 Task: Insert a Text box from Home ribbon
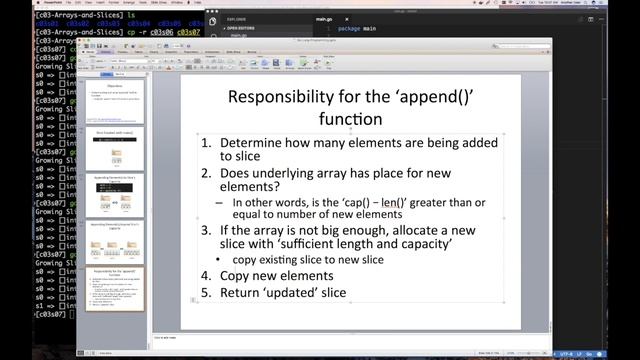[242, 63]
